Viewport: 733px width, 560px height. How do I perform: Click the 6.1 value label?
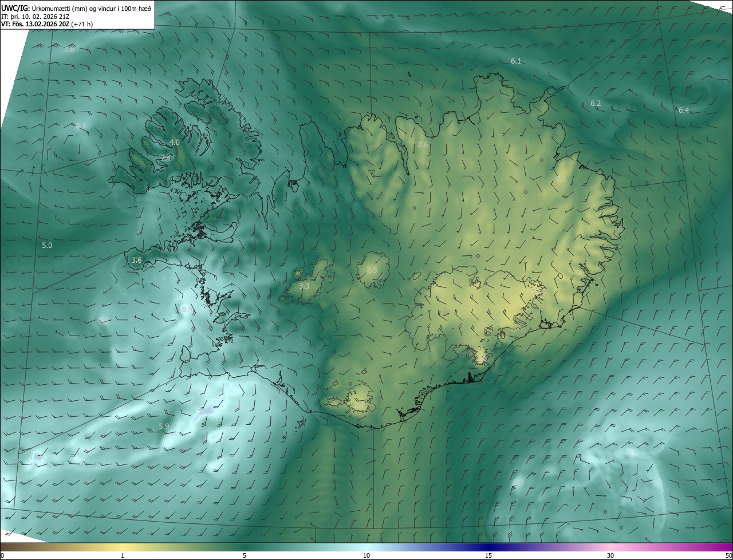(516, 61)
